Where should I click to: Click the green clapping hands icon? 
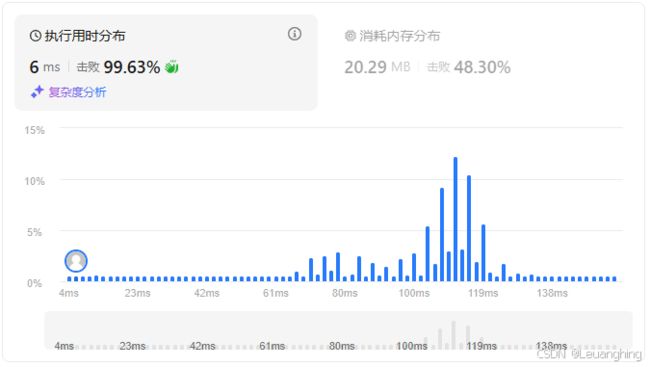(172, 67)
